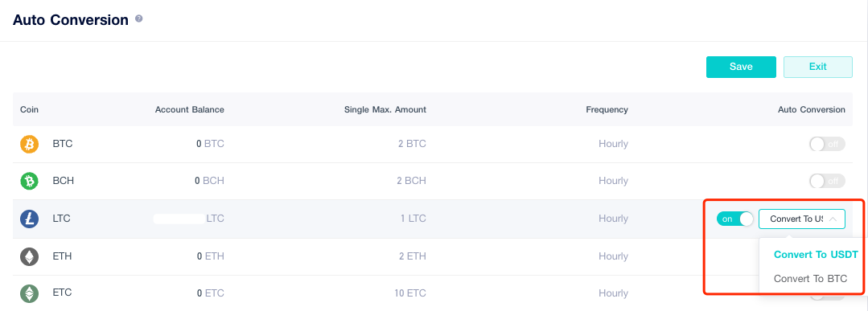This screenshot has width=868, height=311.
Task: Click the Ethereum ETH coin icon
Action: 29,256
